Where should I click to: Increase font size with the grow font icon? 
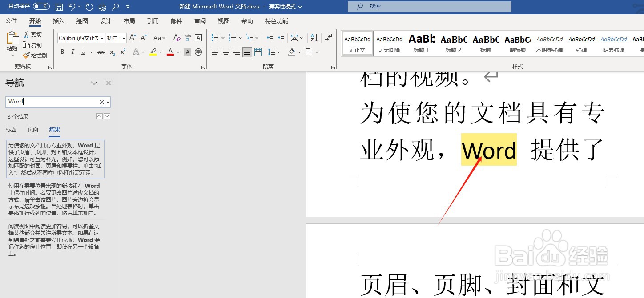pyautogui.click(x=133, y=38)
